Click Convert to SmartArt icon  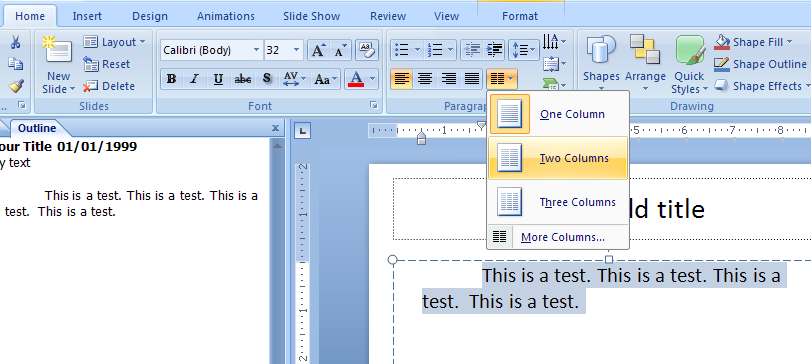tap(554, 84)
